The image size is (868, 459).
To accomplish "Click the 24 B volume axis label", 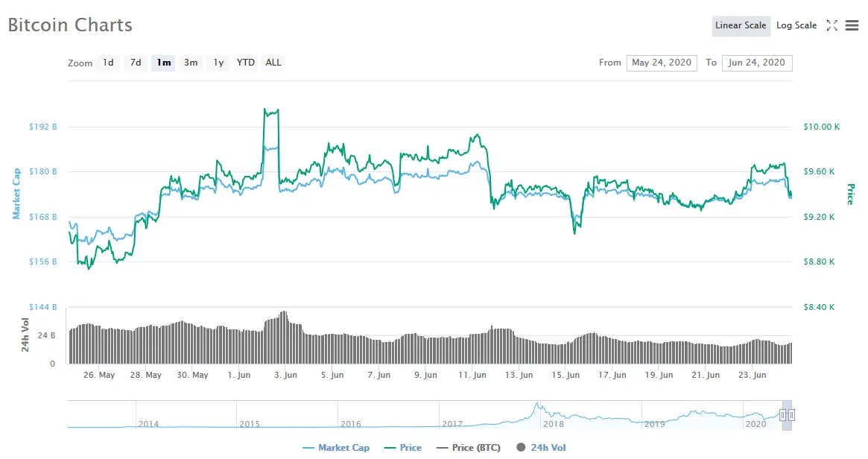I will click(x=46, y=335).
